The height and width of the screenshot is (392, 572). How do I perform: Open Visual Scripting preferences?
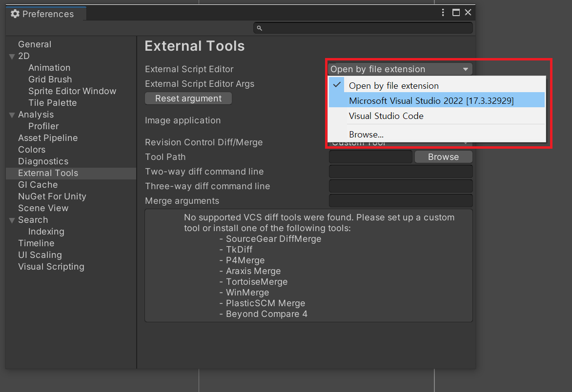51,267
